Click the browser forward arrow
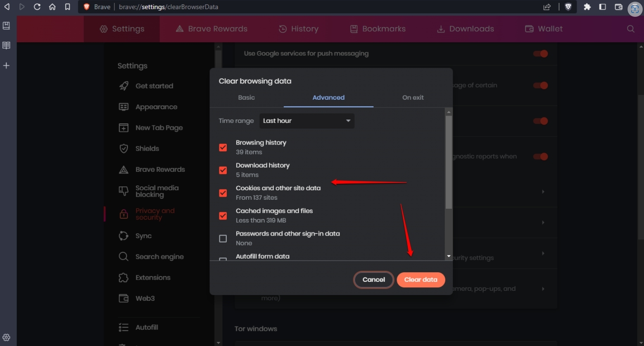644x346 pixels. [22, 7]
